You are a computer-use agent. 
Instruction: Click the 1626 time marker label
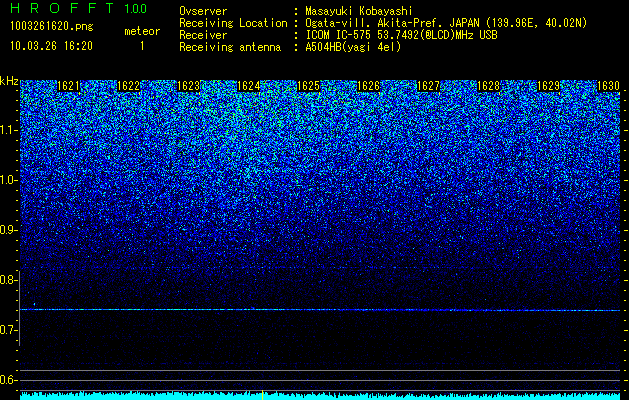click(x=368, y=86)
